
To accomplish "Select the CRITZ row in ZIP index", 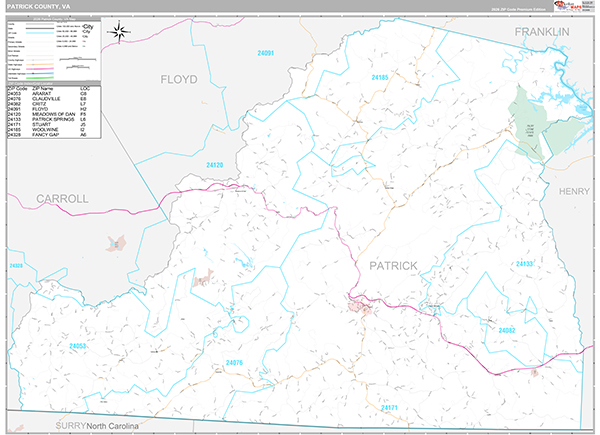I will point(54,104).
